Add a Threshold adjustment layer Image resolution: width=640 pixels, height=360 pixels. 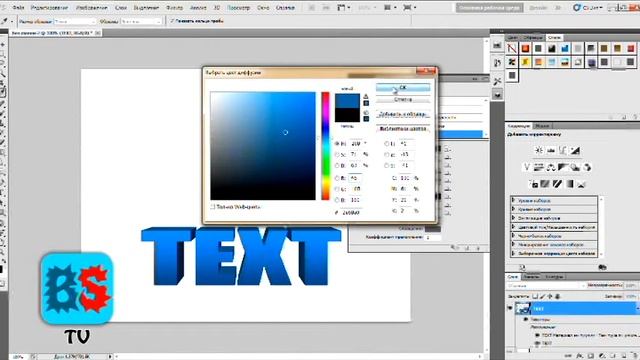click(x=557, y=184)
